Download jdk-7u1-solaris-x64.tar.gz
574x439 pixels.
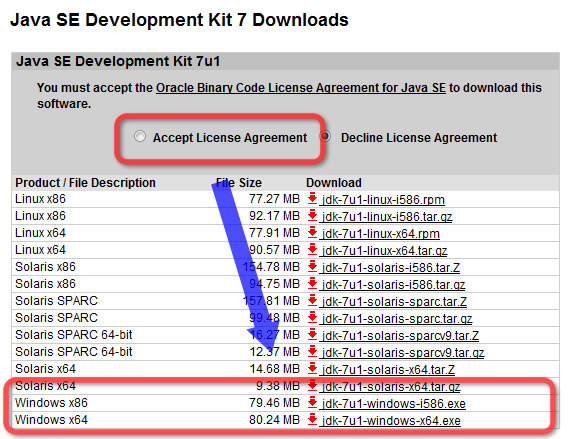391,387
